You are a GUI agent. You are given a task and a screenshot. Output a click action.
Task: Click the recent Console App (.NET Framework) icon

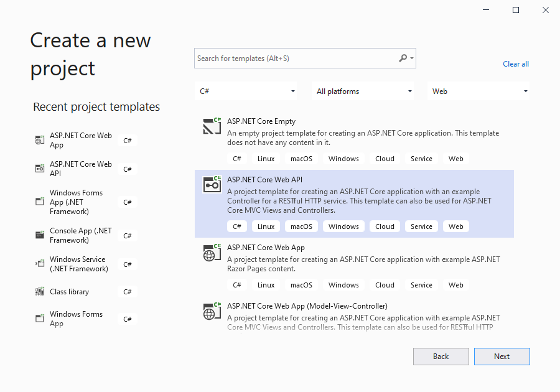point(40,235)
